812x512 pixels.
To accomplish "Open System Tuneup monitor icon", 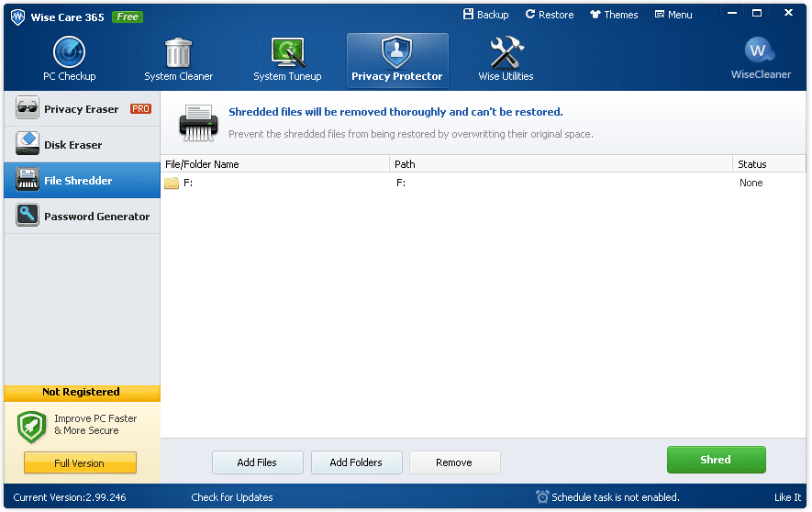I will [287, 53].
